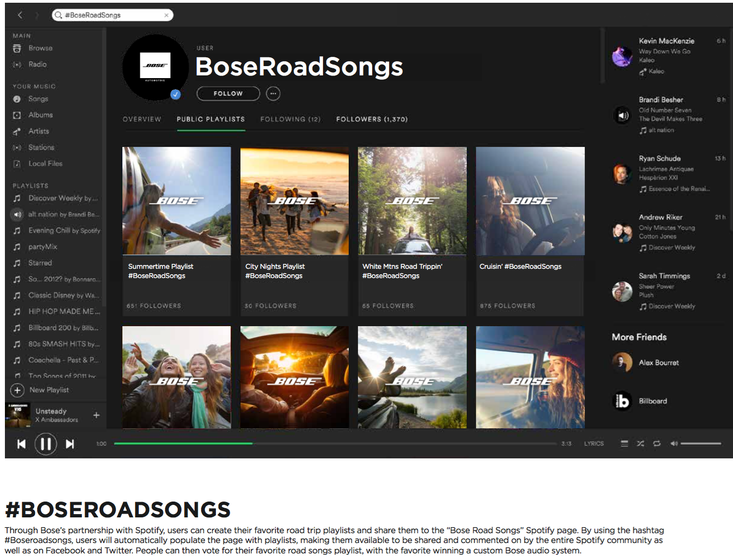Open the 'Only Minutes Young' song

click(x=667, y=228)
